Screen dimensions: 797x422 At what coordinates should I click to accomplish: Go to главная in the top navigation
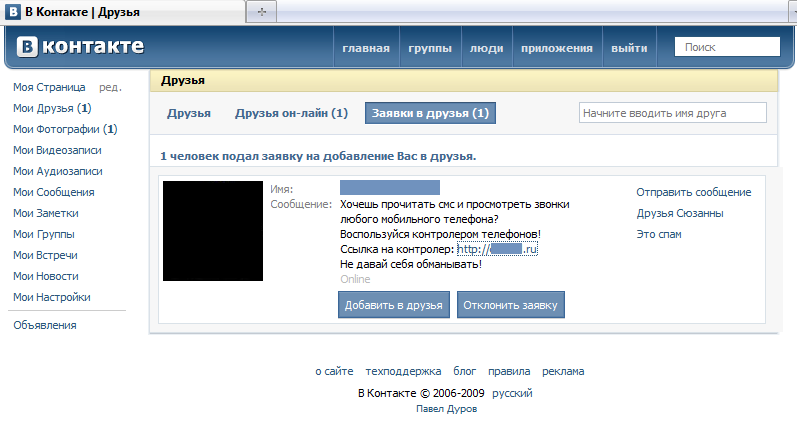[x=366, y=48]
